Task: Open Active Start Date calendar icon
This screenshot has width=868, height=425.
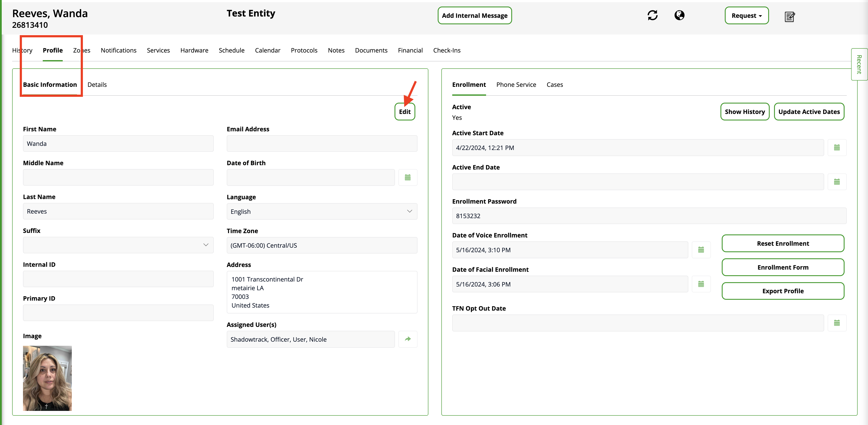Action: click(837, 148)
